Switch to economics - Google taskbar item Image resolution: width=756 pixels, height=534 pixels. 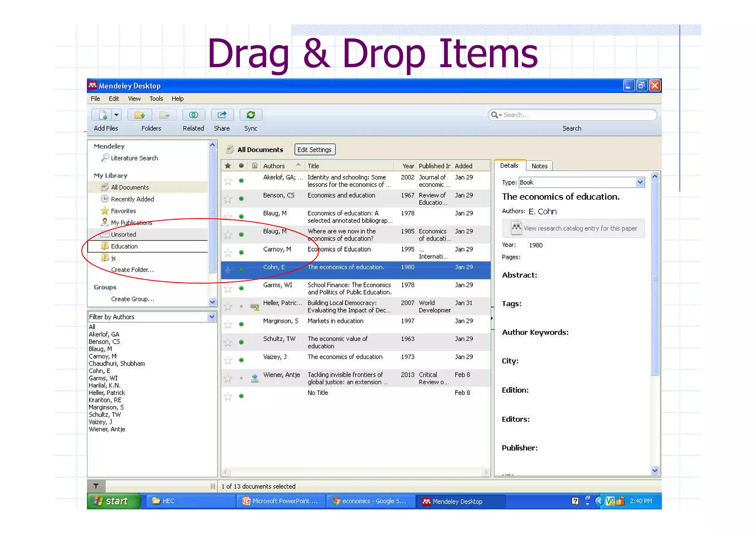point(370,501)
